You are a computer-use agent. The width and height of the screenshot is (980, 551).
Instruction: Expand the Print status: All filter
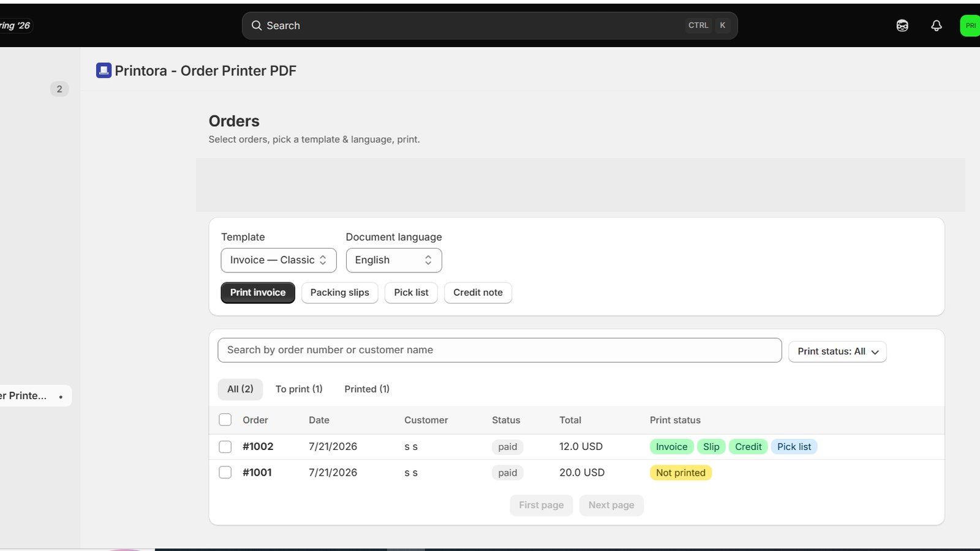pyautogui.click(x=837, y=351)
